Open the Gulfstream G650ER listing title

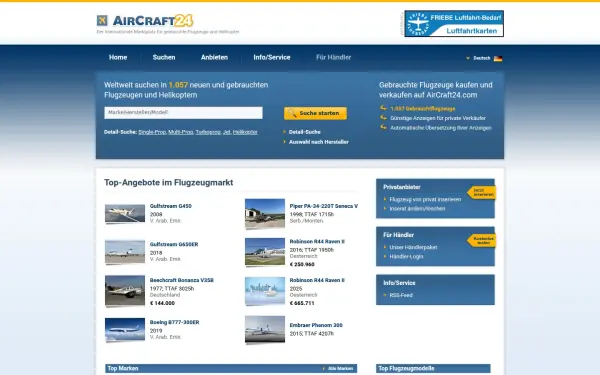click(x=174, y=245)
